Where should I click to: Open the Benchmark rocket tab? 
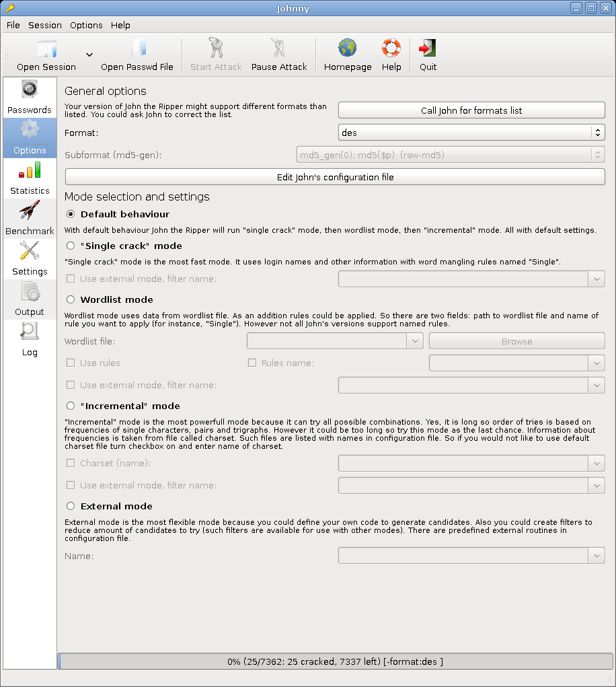pos(30,219)
